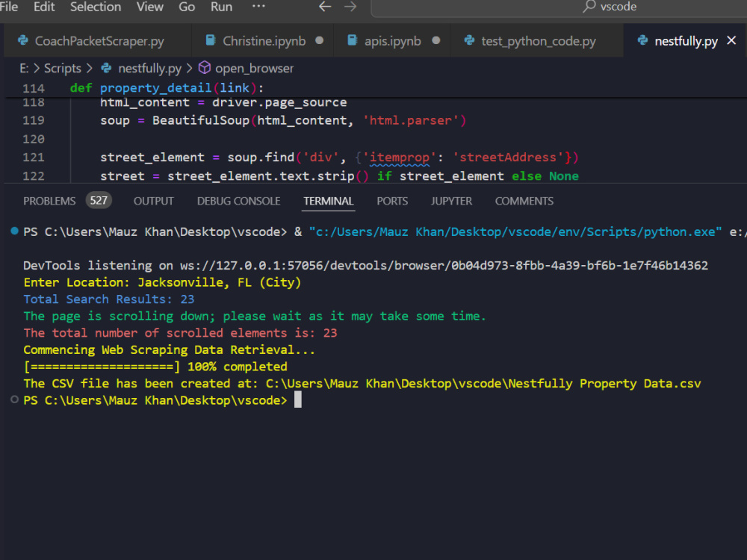
Task: Click the 'itemprop' underlined string
Action: pyautogui.click(x=399, y=158)
